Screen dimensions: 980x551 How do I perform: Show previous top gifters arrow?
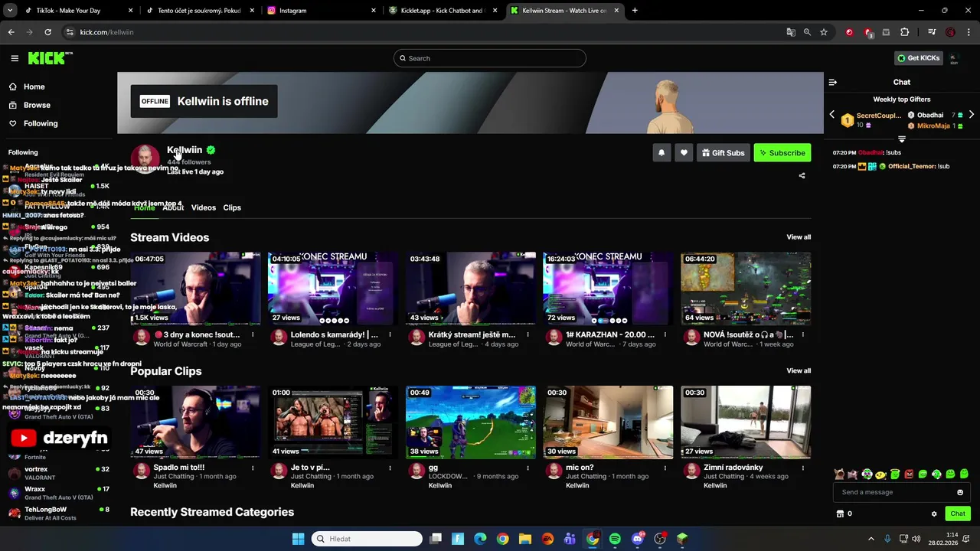(832, 115)
